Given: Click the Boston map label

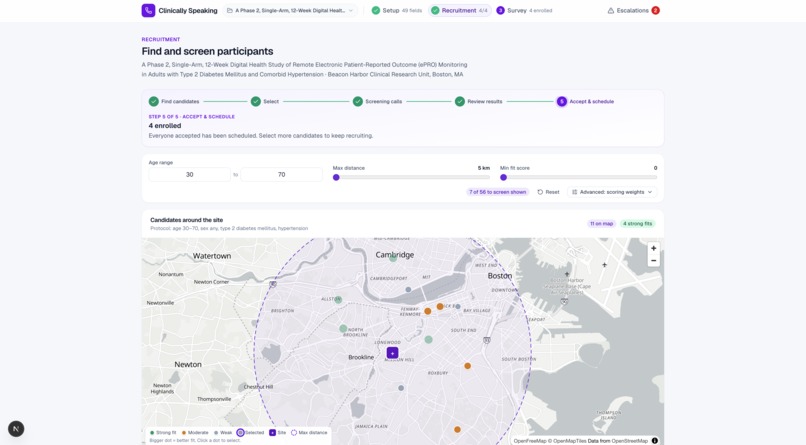Looking at the screenshot, I should tap(500, 276).
